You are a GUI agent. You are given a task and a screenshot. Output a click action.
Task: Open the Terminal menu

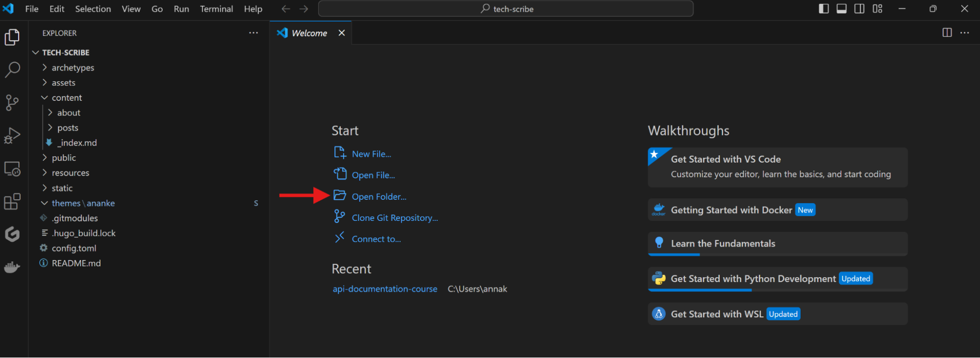pos(217,9)
